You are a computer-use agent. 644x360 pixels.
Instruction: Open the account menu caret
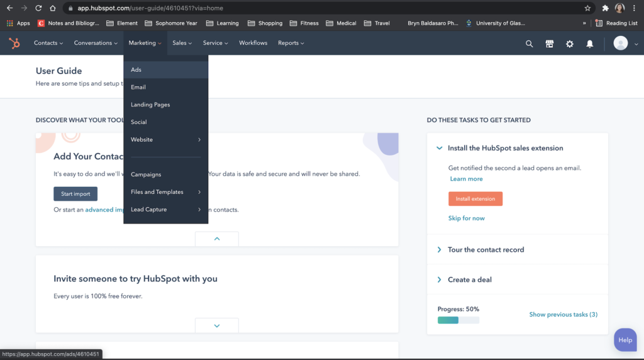pyautogui.click(x=636, y=44)
